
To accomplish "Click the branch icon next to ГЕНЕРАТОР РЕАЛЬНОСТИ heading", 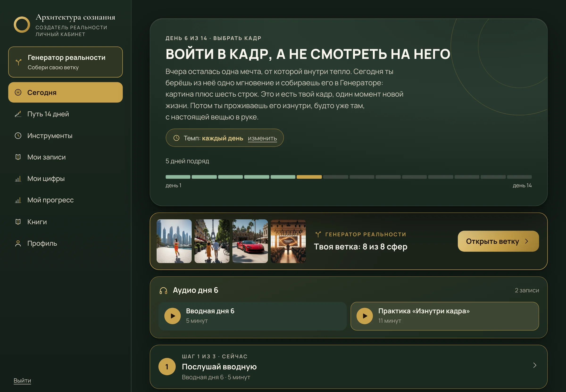I will [x=318, y=234].
